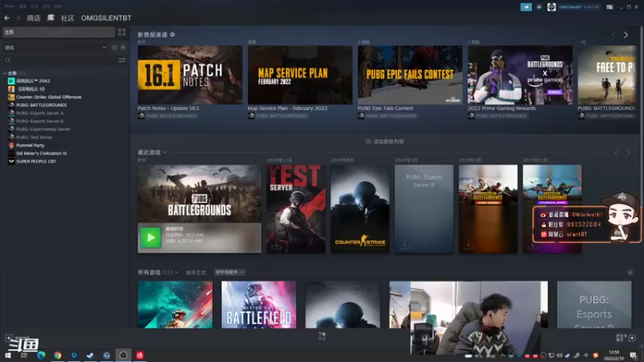Image resolution: width=644 pixels, height=362 pixels.
Task: Open friends and chat button
Action: click(x=626, y=338)
